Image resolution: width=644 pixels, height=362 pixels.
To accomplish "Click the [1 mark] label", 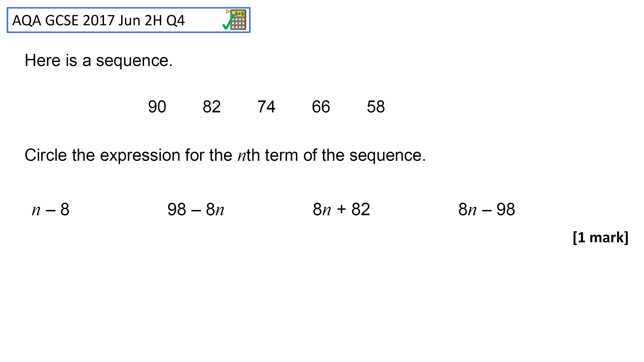I will point(601,238).
